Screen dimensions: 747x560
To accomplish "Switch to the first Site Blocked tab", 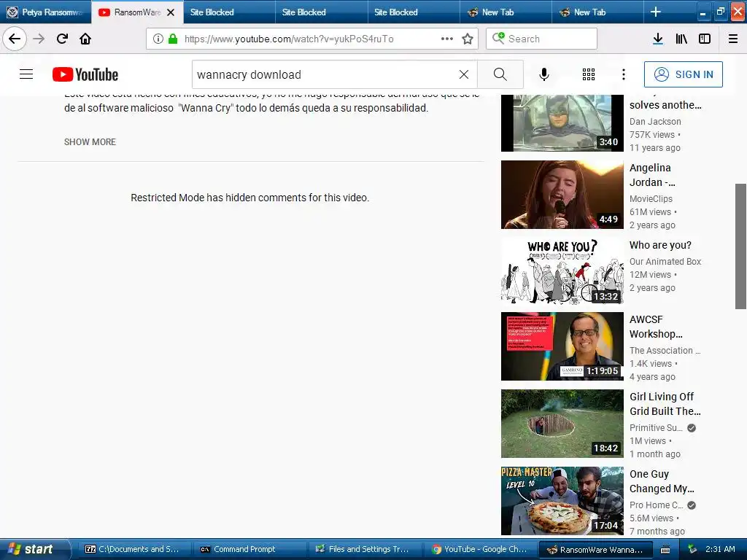I will [x=229, y=12].
